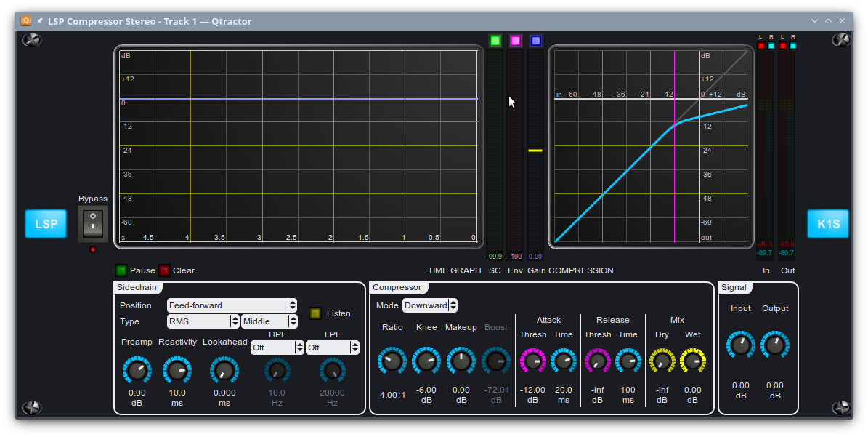Flip the Bypass switch
868x437 pixels.
(93, 223)
